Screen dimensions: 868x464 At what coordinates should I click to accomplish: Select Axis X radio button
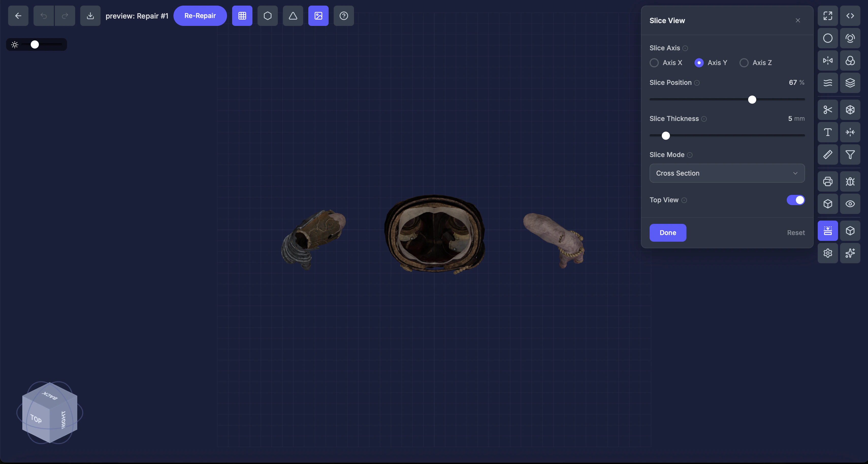coord(654,63)
